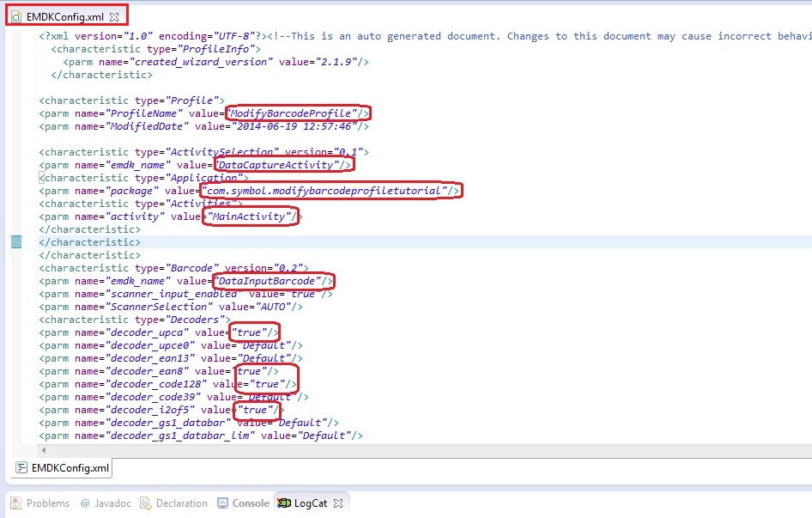Click the blue marker in the left gutter
Screen dimensions: 812x518
[x=16, y=242]
